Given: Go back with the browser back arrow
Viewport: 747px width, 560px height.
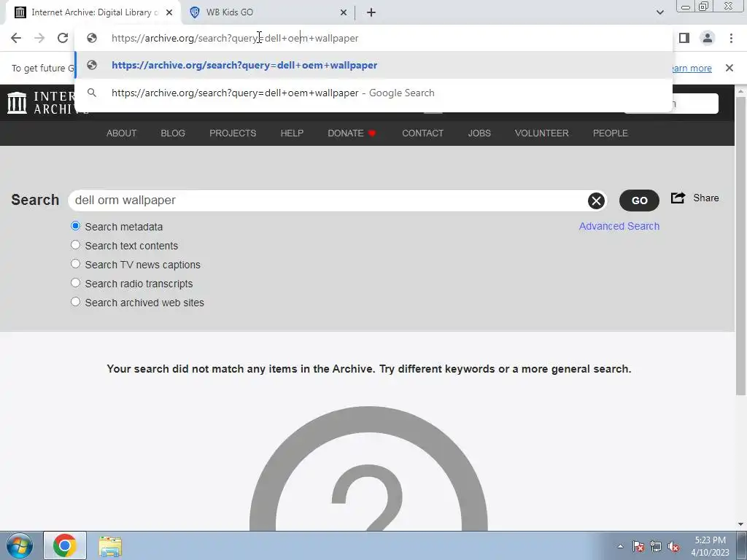Looking at the screenshot, I should [16, 38].
